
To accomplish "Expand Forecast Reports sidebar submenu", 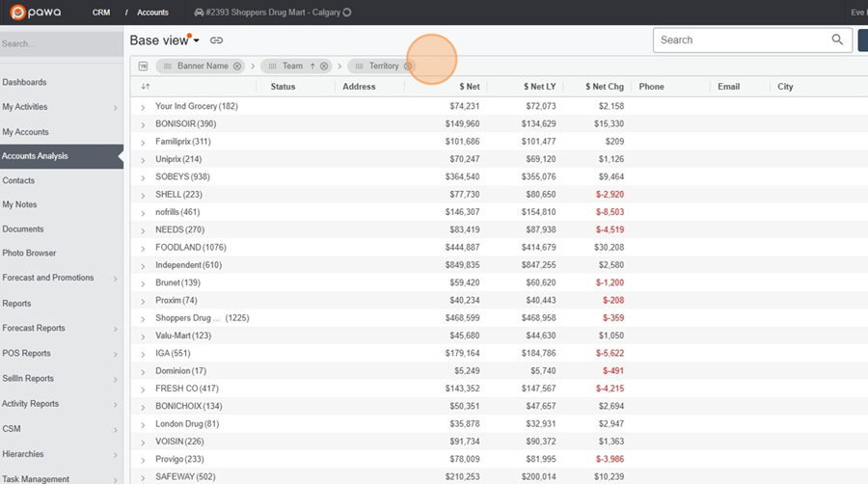I will pyautogui.click(x=115, y=329).
